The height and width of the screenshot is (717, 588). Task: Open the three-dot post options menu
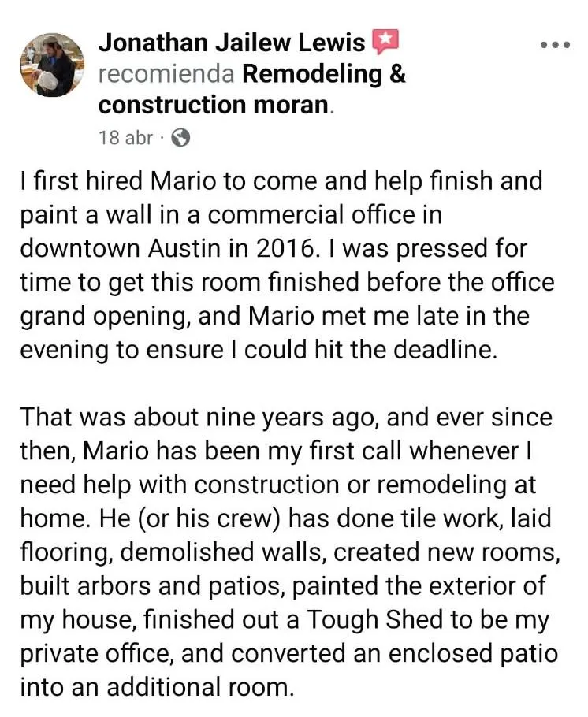click(555, 45)
